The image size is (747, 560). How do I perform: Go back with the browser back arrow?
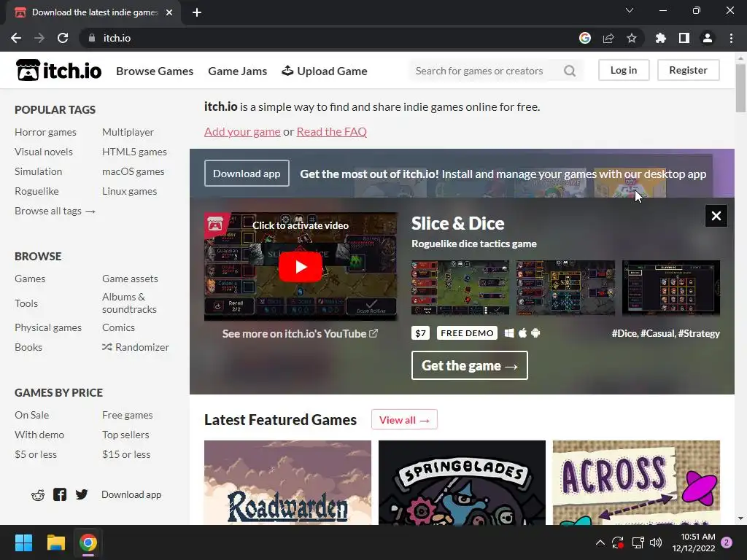click(x=16, y=38)
